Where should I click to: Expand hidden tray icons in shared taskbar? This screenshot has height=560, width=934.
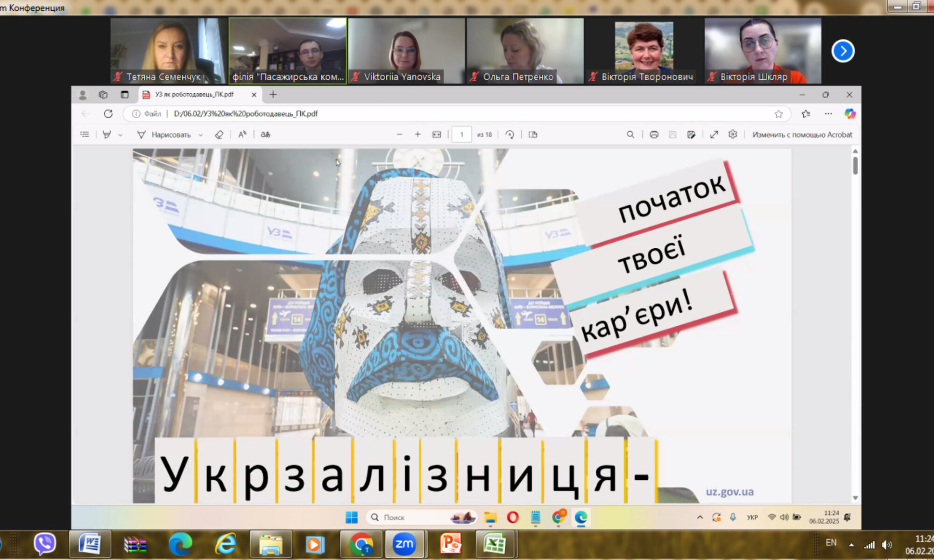point(700,517)
